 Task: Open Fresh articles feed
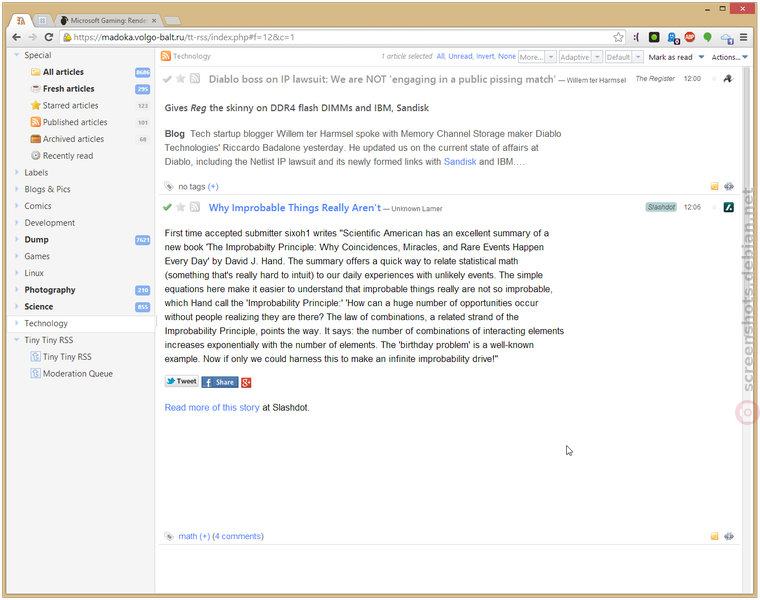point(68,89)
